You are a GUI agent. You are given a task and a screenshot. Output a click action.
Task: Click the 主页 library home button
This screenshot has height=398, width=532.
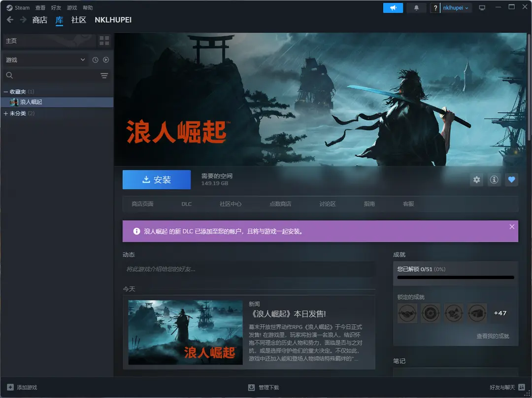49,41
